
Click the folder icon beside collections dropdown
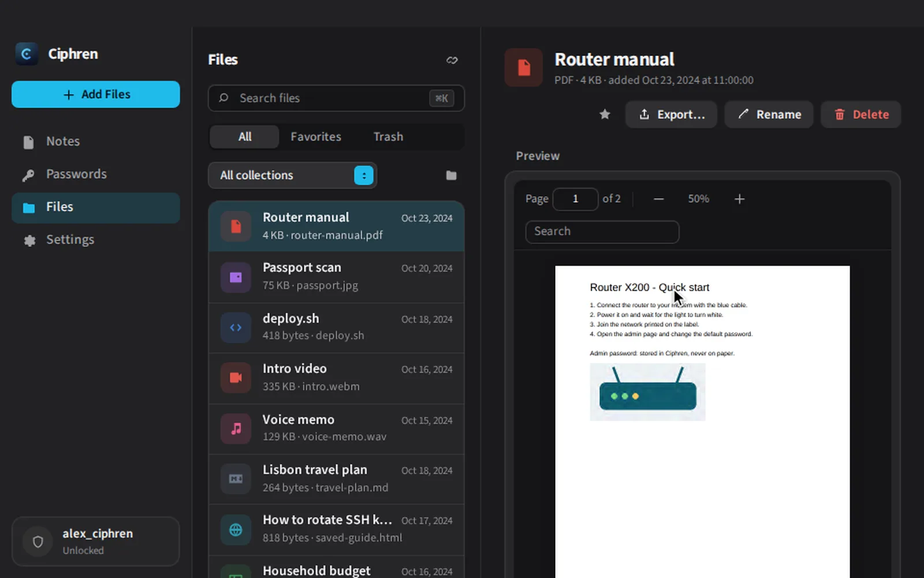pyautogui.click(x=452, y=176)
